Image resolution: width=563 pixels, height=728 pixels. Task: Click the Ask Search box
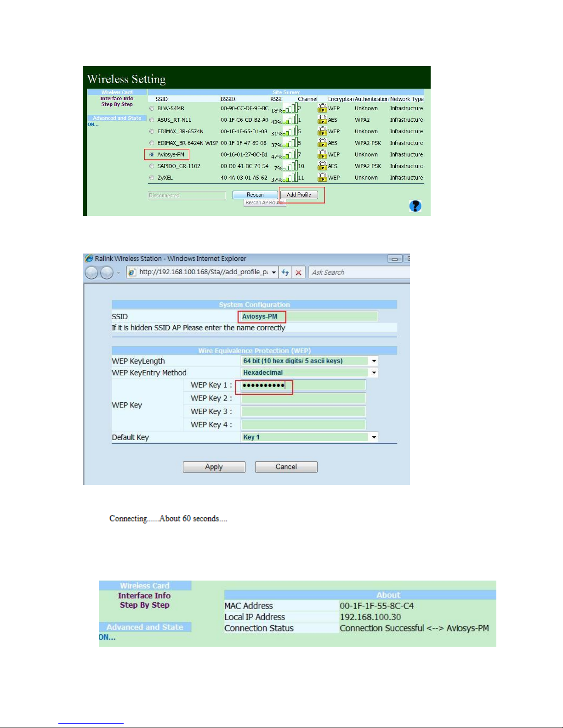359,272
